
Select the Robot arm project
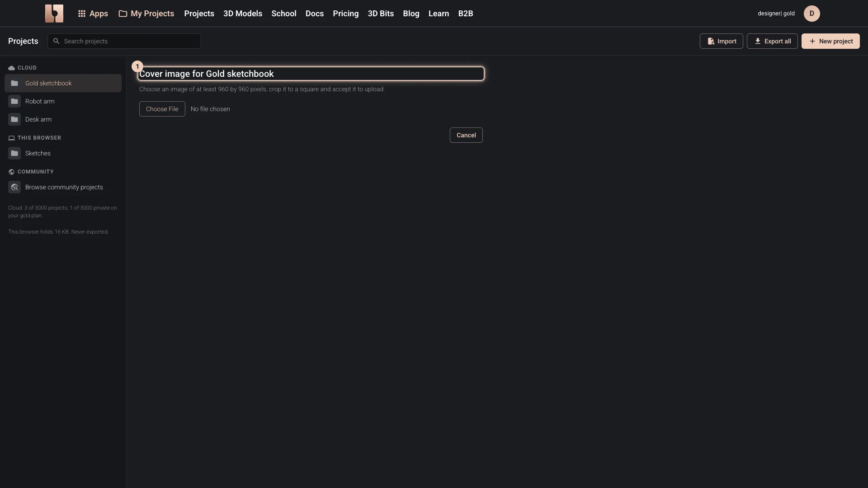pyautogui.click(x=63, y=101)
